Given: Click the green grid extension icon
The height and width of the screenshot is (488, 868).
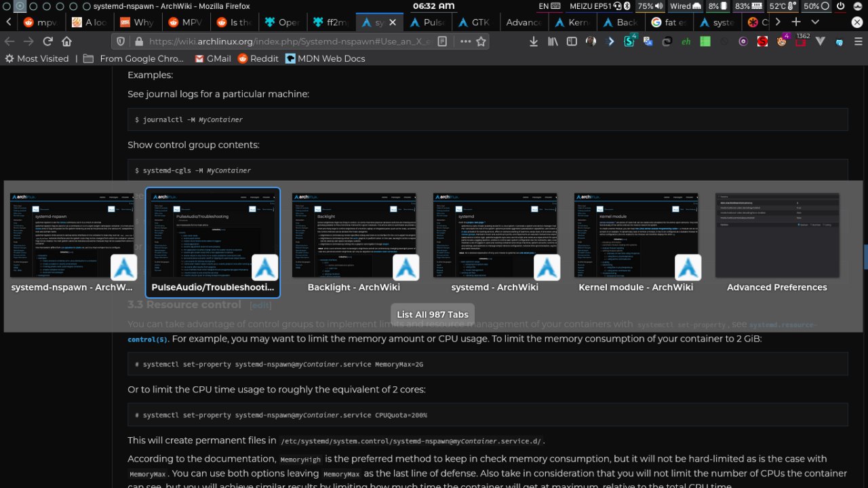Looking at the screenshot, I should [705, 41].
